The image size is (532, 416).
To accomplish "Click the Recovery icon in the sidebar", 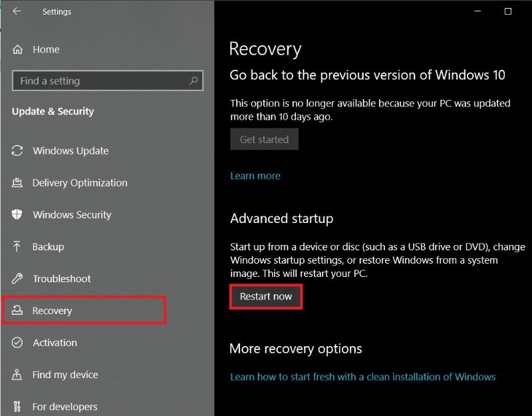I will point(18,311).
